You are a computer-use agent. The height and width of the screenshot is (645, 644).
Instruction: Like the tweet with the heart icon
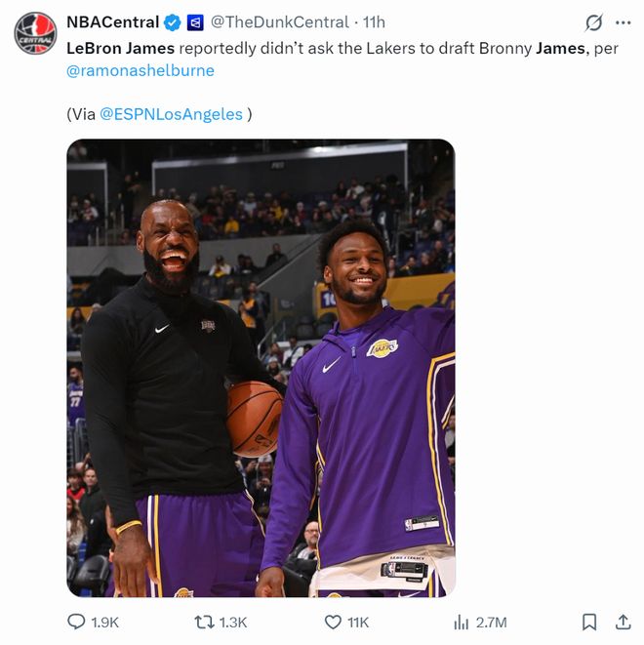pyautogui.click(x=334, y=622)
